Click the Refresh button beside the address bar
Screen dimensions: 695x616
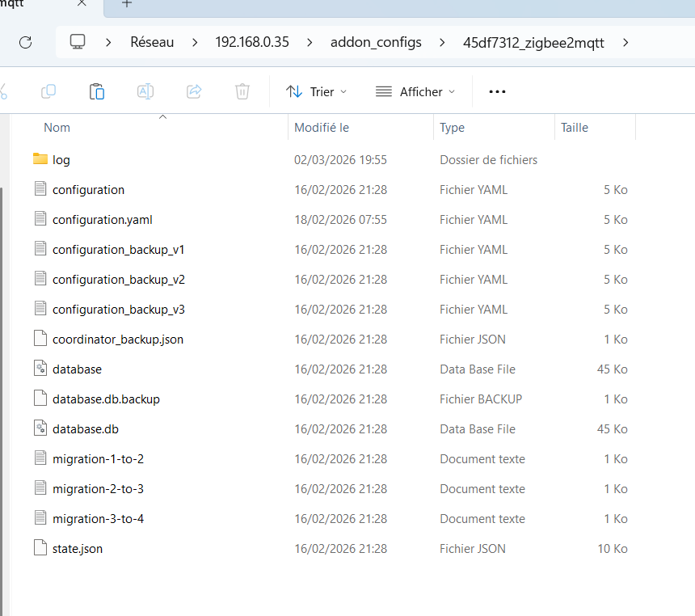point(25,42)
